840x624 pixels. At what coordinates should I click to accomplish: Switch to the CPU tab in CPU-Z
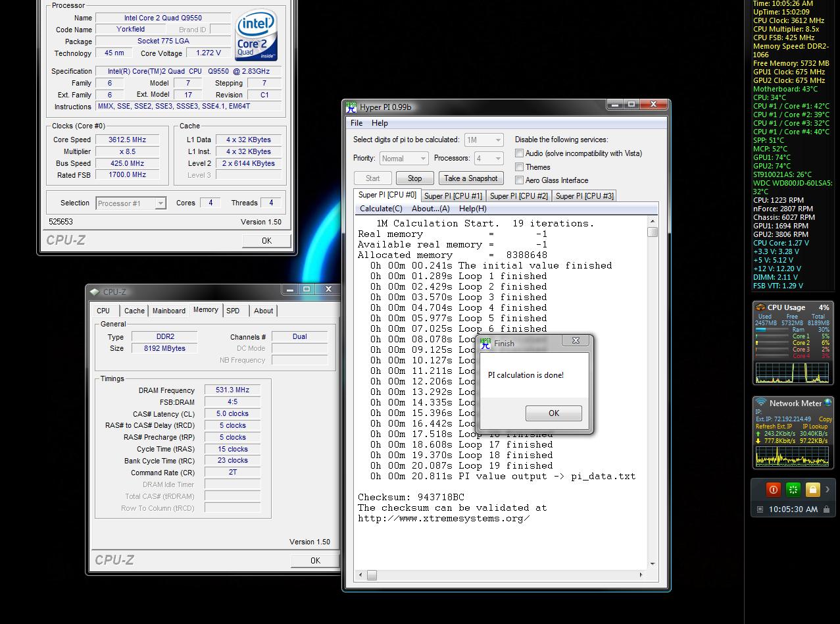pos(103,311)
